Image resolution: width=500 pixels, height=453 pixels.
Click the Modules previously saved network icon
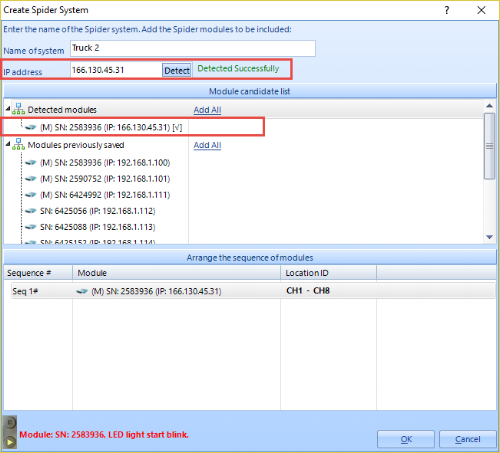18,144
